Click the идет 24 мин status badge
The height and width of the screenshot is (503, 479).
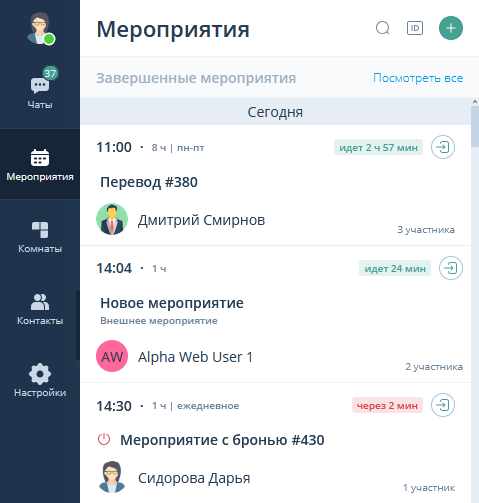tap(395, 268)
